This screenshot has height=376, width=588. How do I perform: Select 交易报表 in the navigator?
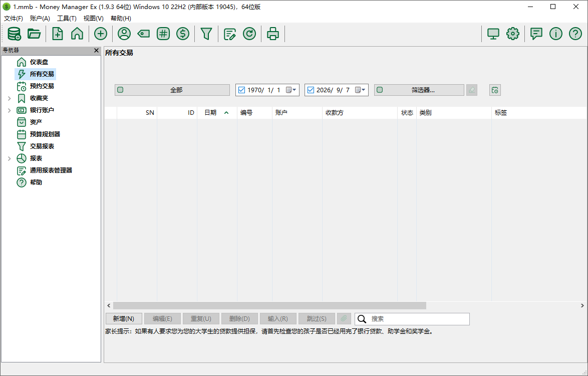42,146
